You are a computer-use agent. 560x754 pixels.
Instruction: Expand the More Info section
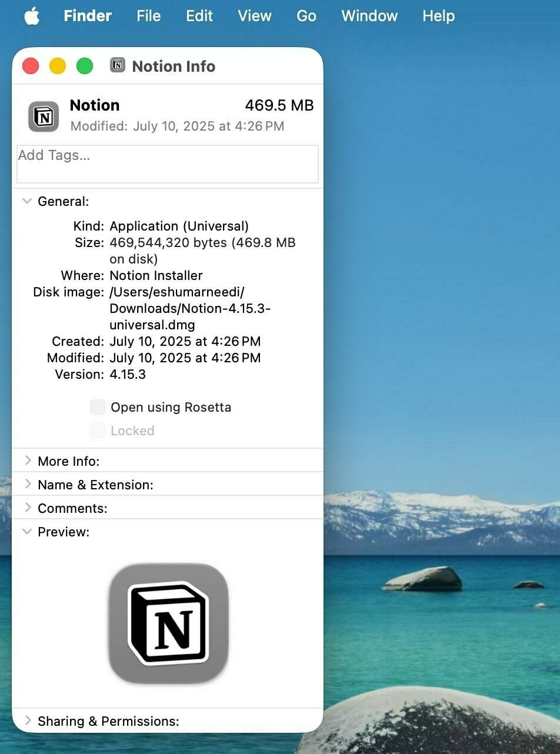coord(27,461)
